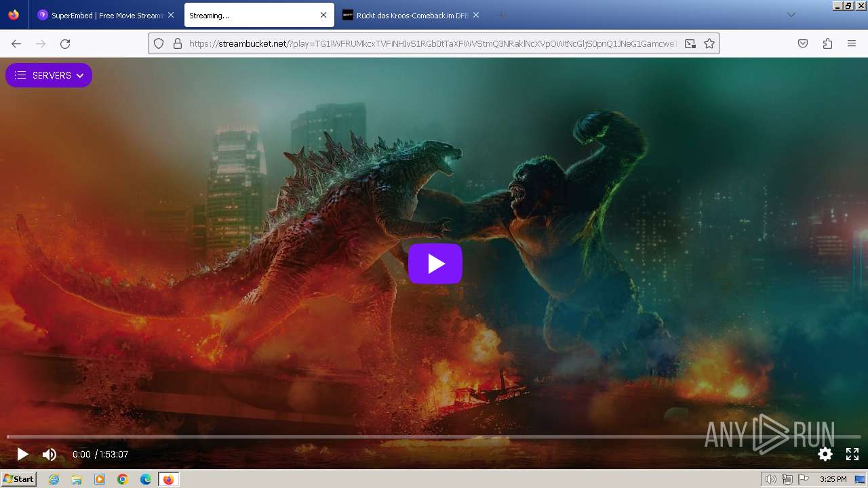868x488 pixels.
Task: Open File Explorer from the taskbar
Action: pos(77,479)
